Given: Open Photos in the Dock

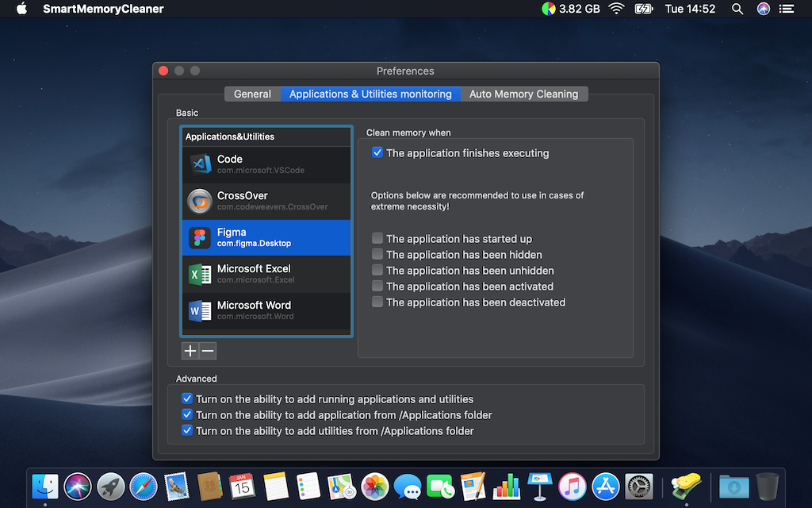Looking at the screenshot, I should (375, 487).
